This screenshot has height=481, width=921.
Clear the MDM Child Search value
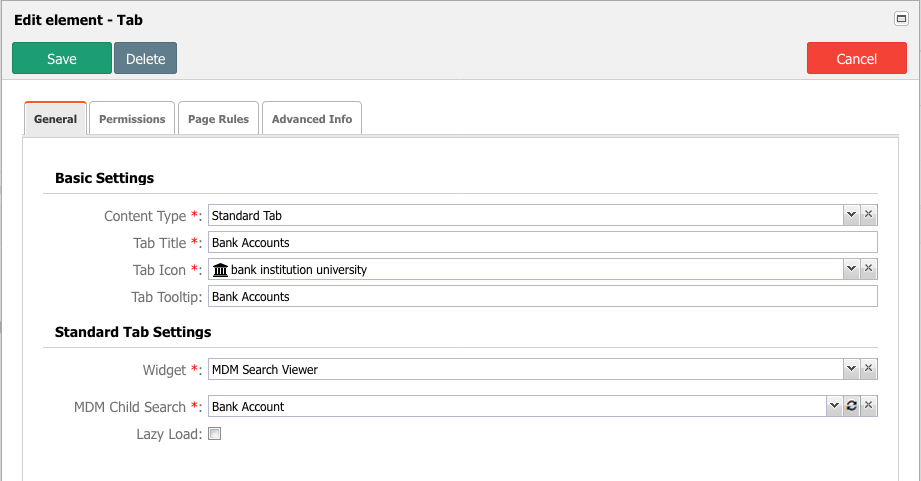click(868, 406)
